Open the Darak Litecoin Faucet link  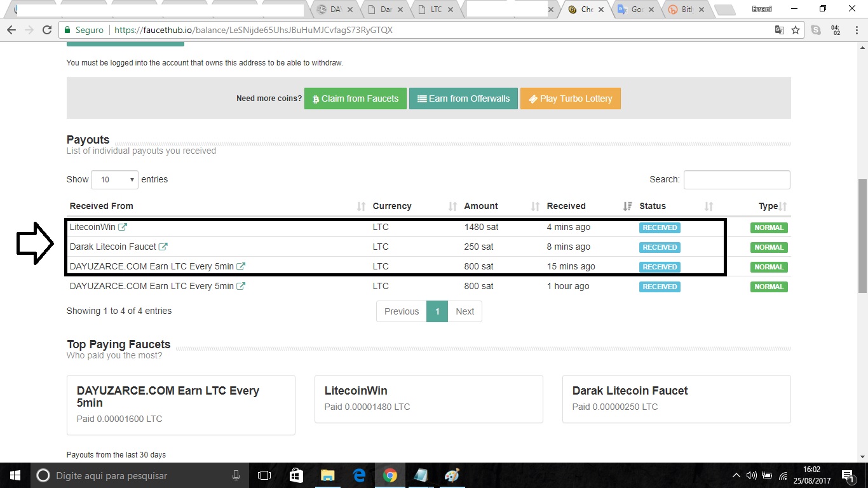[113, 247]
